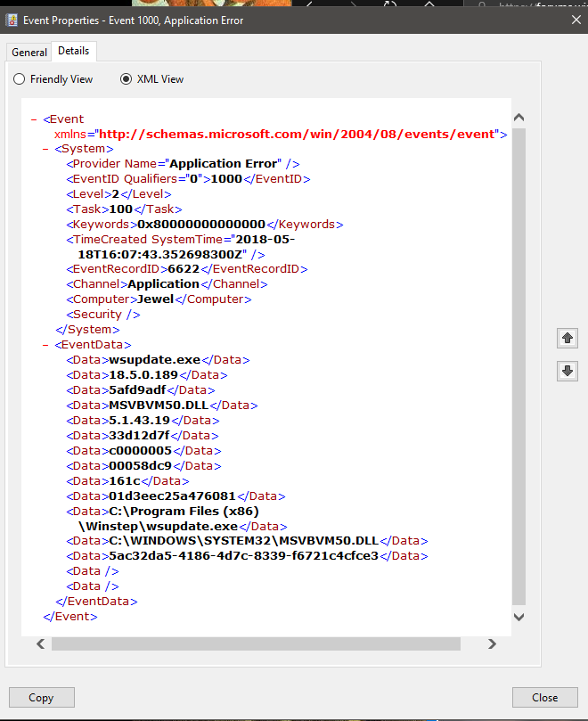Select the XML View radio button
This screenshot has height=721, width=588.
126,79
